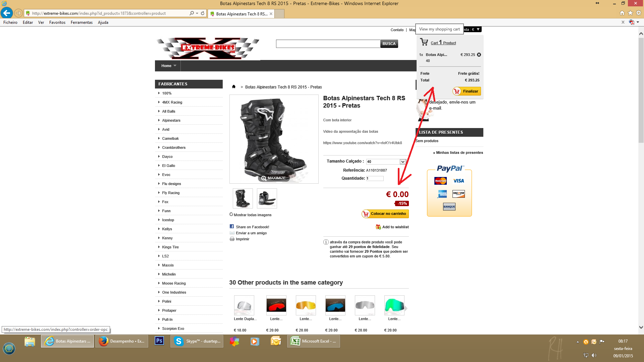This screenshot has width=644, height=362.
Task: Click Cart 1 Product link
Action: coord(443,43)
